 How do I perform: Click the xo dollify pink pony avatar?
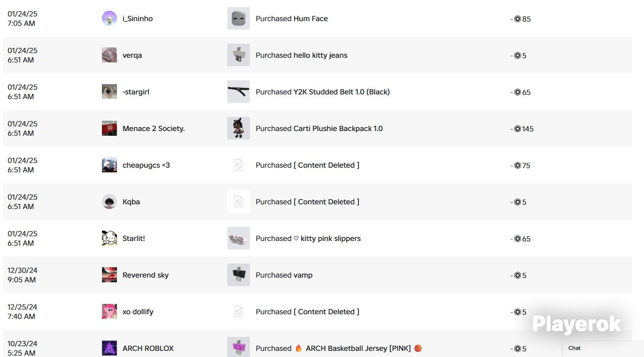click(x=109, y=311)
